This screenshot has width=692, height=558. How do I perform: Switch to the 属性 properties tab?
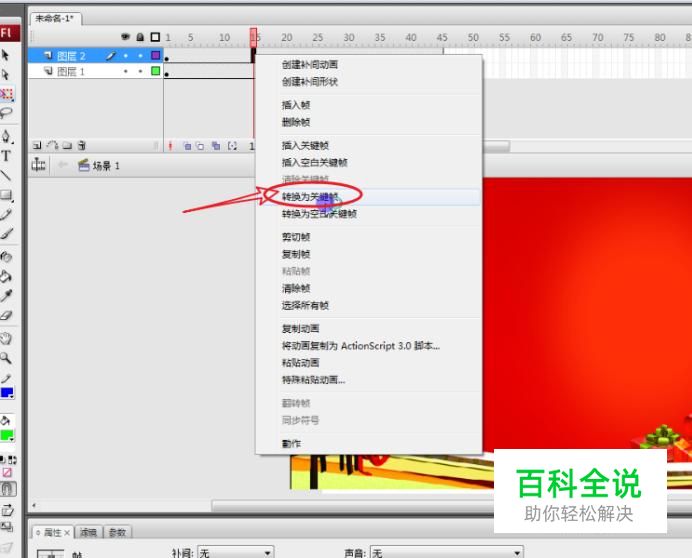(x=52, y=533)
